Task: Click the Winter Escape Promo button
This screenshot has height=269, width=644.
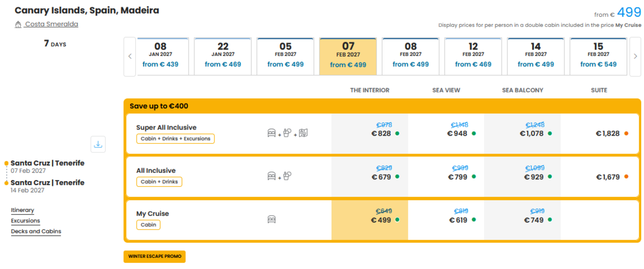Action: tap(155, 257)
